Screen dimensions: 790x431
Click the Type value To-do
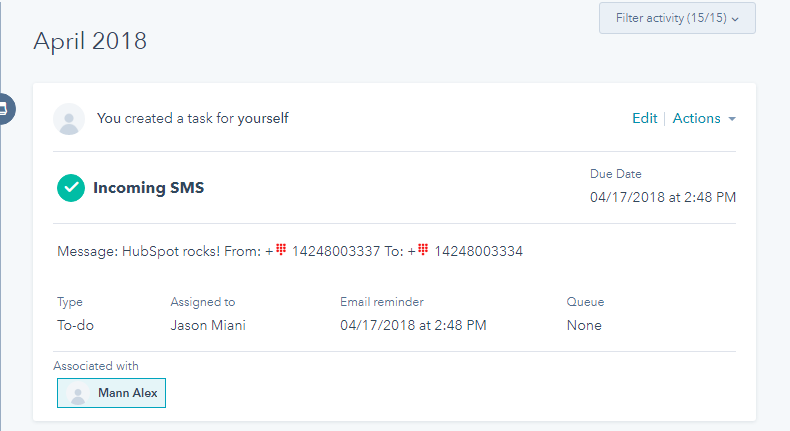point(75,325)
